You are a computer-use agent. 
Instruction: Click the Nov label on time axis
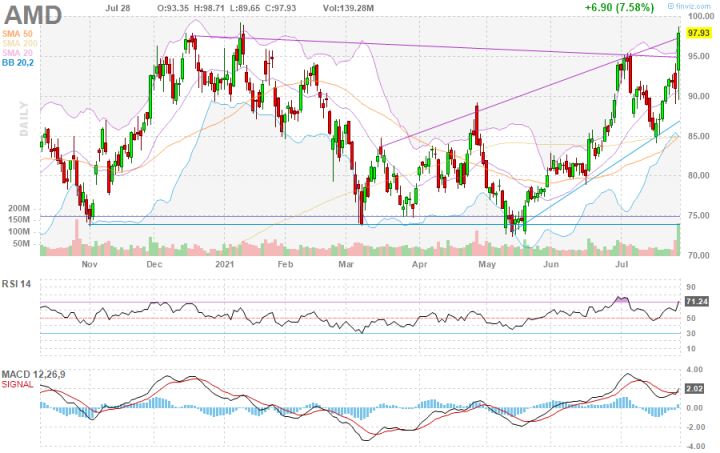tap(90, 264)
